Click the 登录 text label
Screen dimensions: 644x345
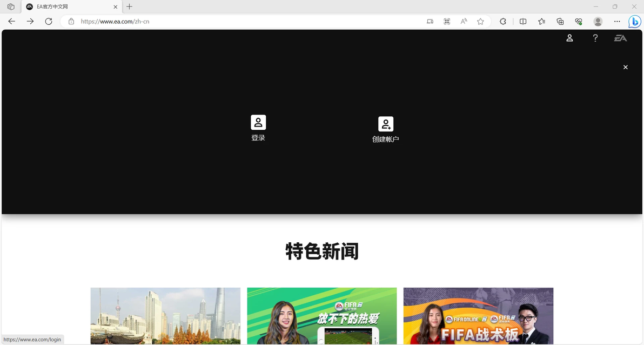[x=258, y=138]
